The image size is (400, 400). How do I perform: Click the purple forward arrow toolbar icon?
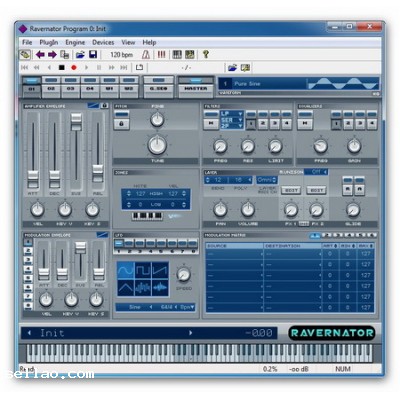coord(52,54)
